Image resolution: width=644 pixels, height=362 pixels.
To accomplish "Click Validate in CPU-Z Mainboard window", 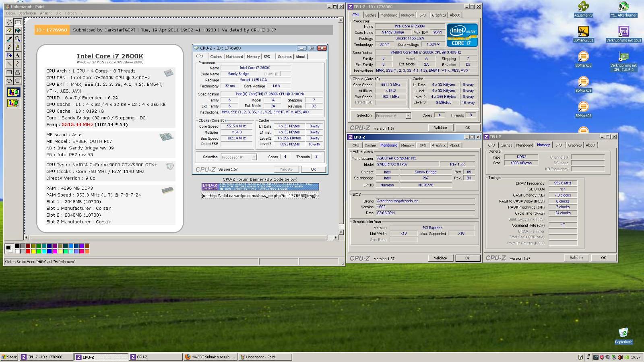I will point(440,258).
